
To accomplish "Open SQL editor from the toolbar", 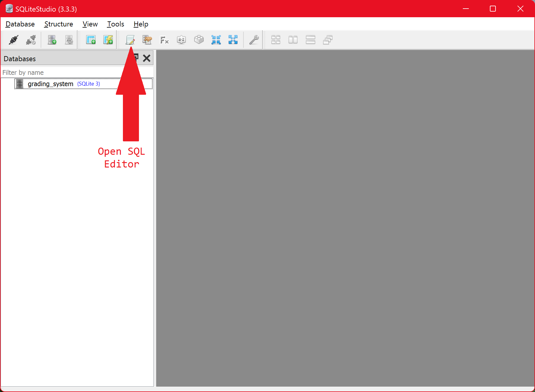I will click(130, 40).
